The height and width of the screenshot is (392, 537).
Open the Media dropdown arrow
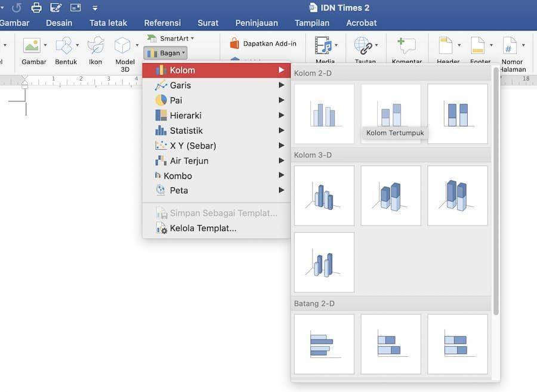[337, 45]
